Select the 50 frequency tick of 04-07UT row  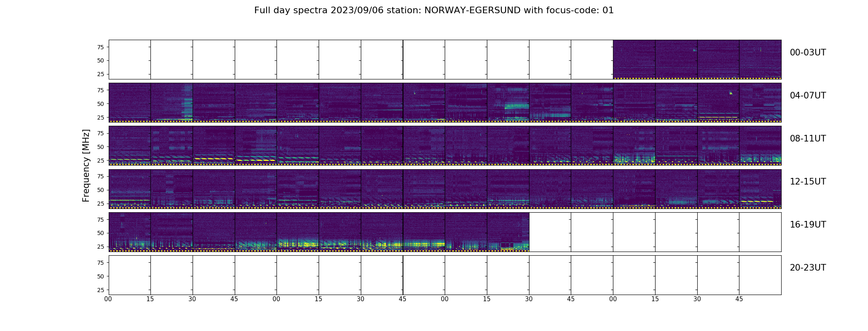coord(100,104)
